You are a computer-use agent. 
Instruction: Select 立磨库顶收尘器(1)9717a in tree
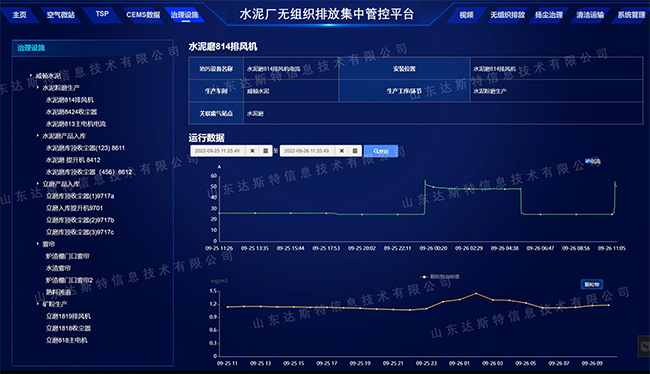[80, 196]
